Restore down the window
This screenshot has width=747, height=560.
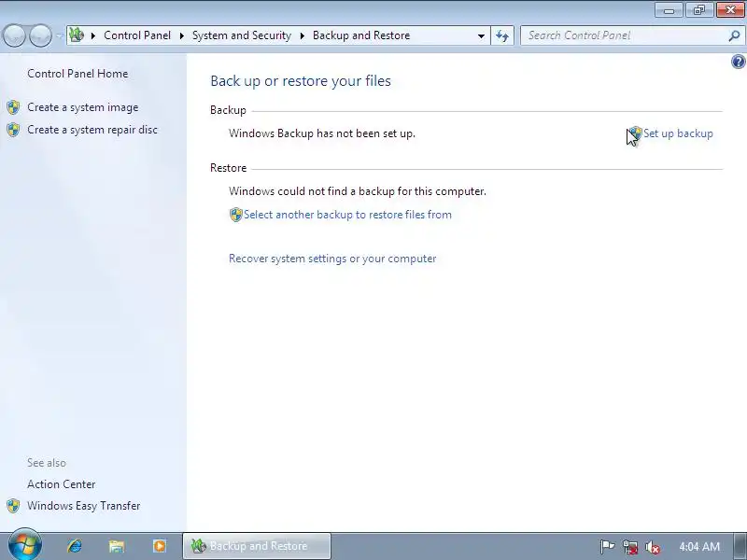[699, 10]
